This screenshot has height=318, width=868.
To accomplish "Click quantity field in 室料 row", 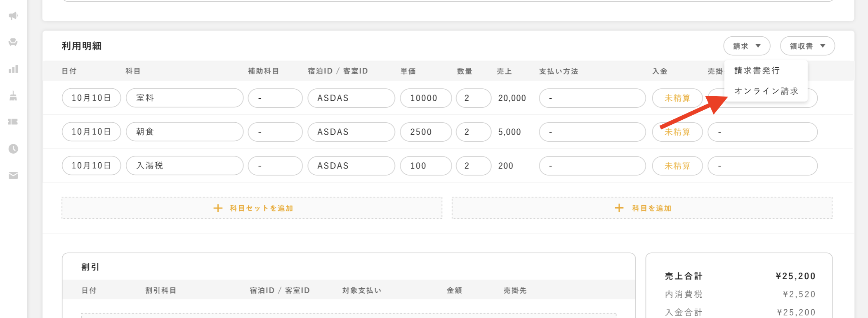I will (474, 98).
